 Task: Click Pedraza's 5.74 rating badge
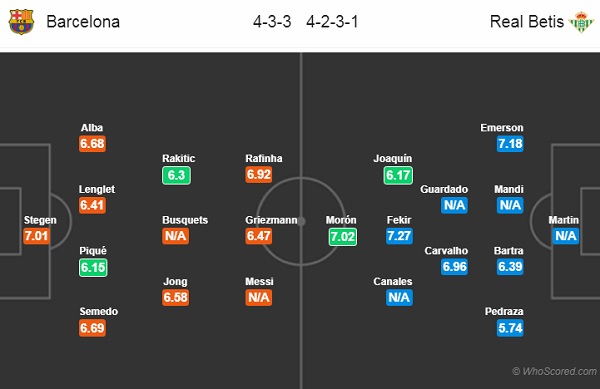click(x=510, y=328)
